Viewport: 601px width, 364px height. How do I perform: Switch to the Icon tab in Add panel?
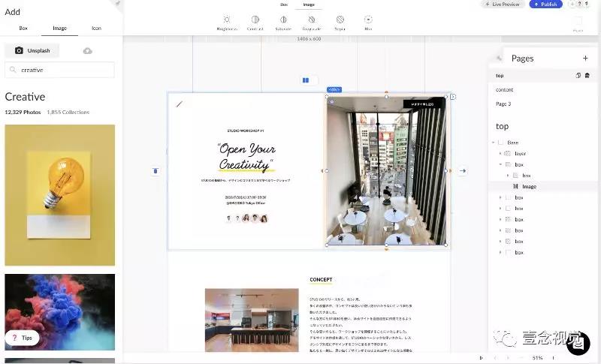pos(96,28)
